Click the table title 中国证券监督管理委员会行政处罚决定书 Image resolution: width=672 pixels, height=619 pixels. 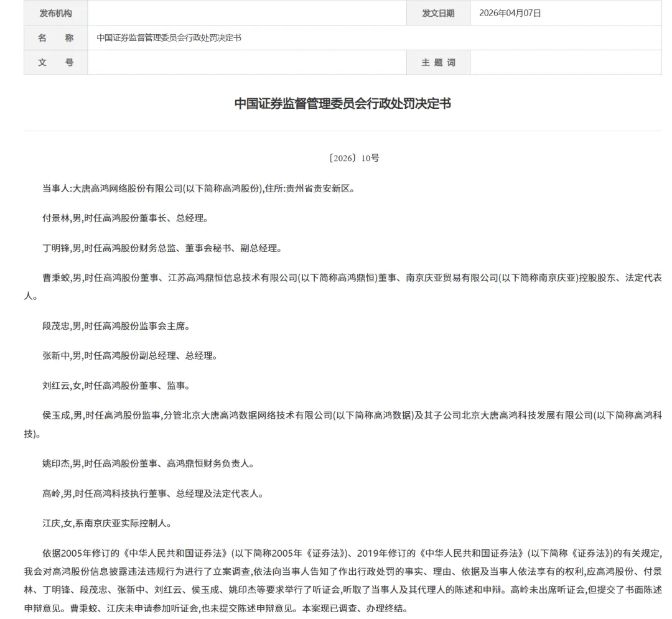click(169, 38)
